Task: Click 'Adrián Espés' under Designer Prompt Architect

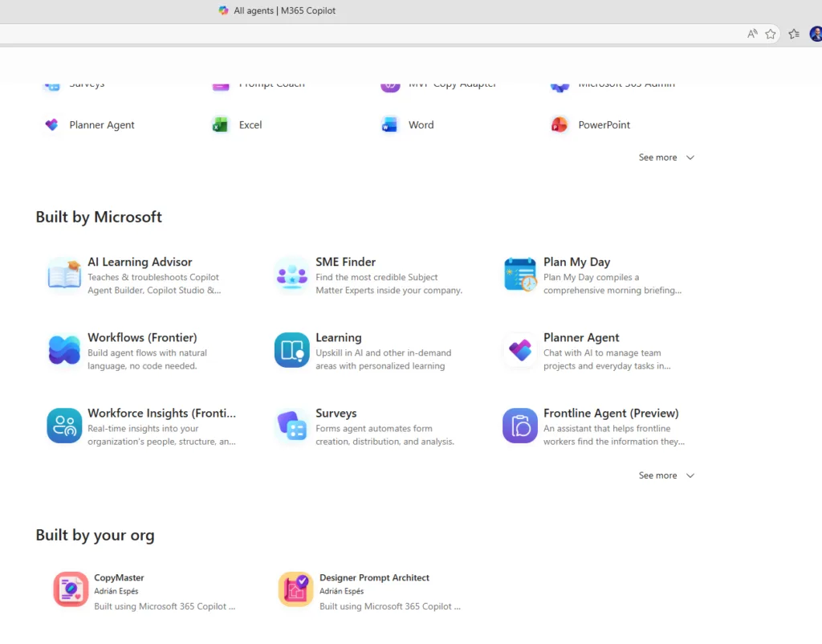Action: pyautogui.click(x=342, y=591)
